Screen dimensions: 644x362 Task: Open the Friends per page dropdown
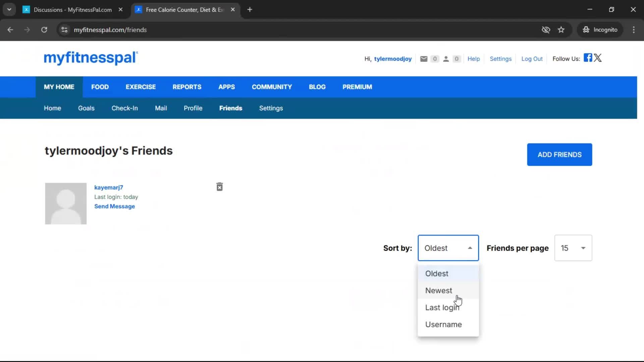point(573,248)
